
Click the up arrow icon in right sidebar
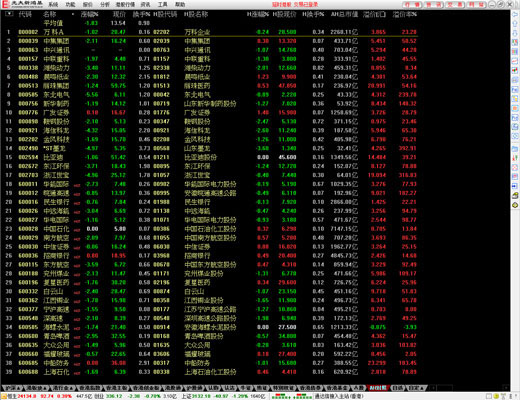[x=515, y=24]
